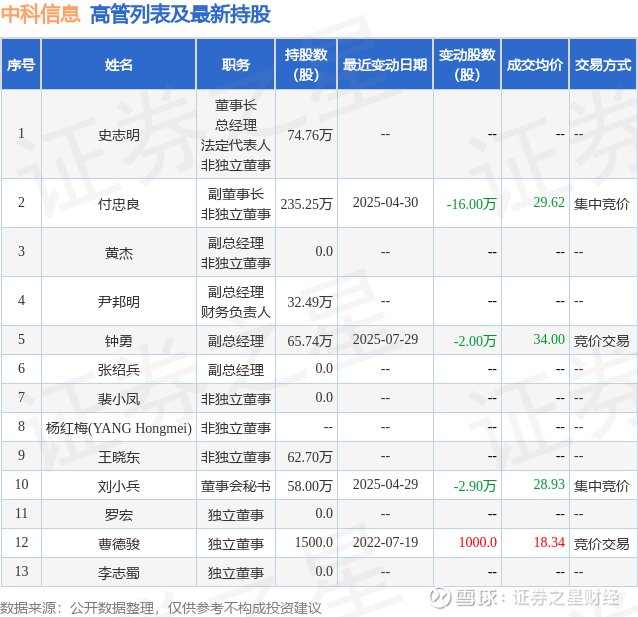Click the date 2025-04-30
Viewport: 638px width, 617px height.
385,202
